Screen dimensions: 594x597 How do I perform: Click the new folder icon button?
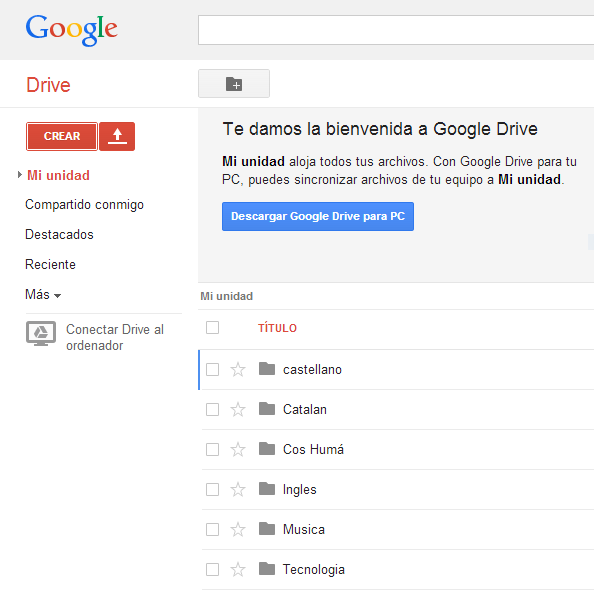point(234,84)
